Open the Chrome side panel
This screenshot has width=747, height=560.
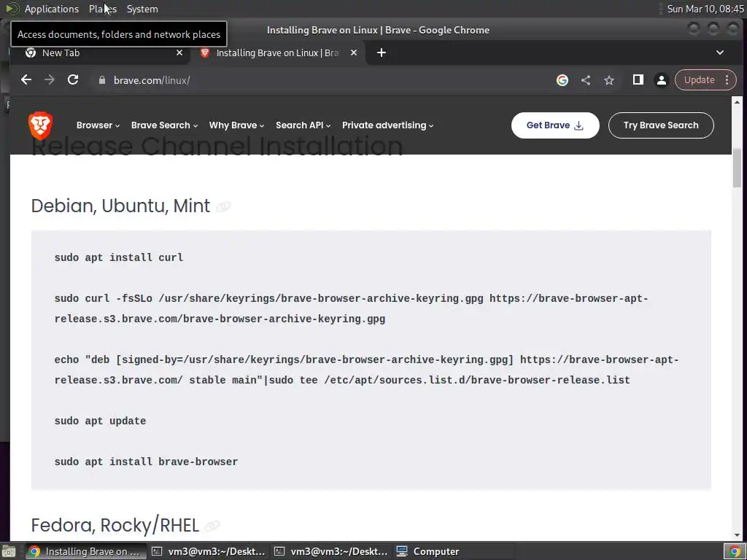[638, 80]
